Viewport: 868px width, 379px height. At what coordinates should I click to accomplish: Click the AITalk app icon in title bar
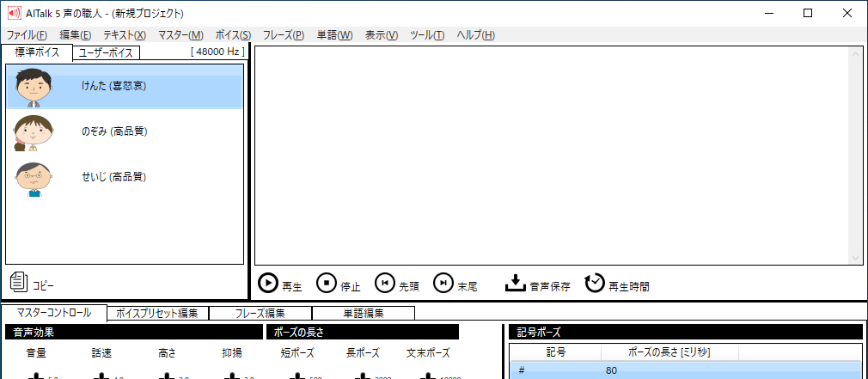coord(15,13)
